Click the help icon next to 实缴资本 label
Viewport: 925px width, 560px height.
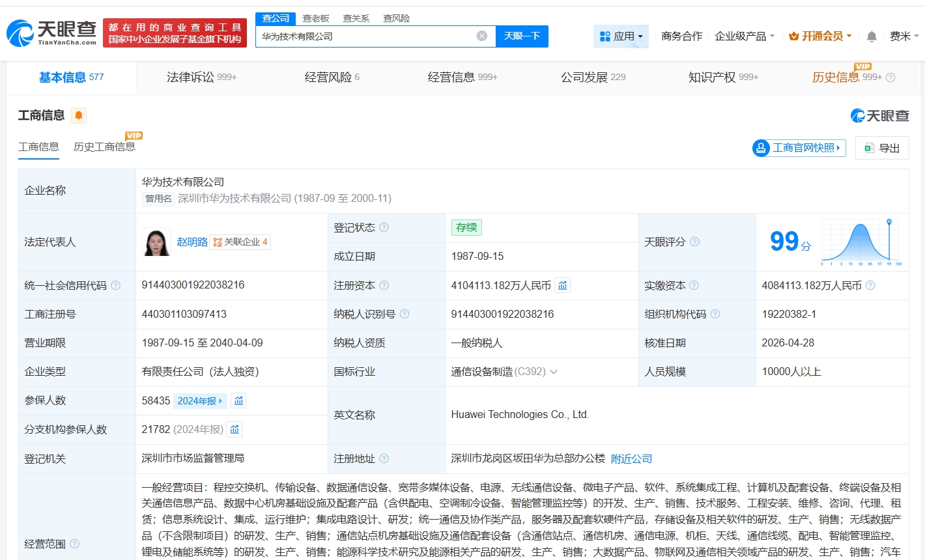tap(694, 285)
